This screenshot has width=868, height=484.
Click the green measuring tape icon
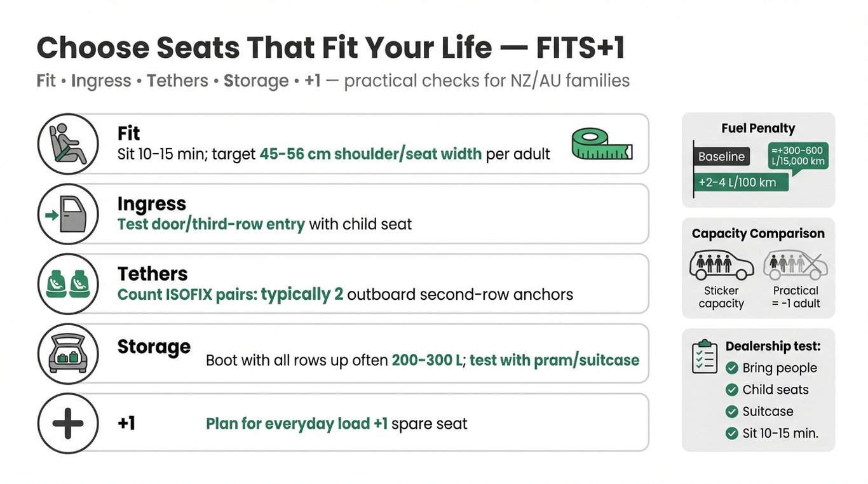(x=601, y=144)
